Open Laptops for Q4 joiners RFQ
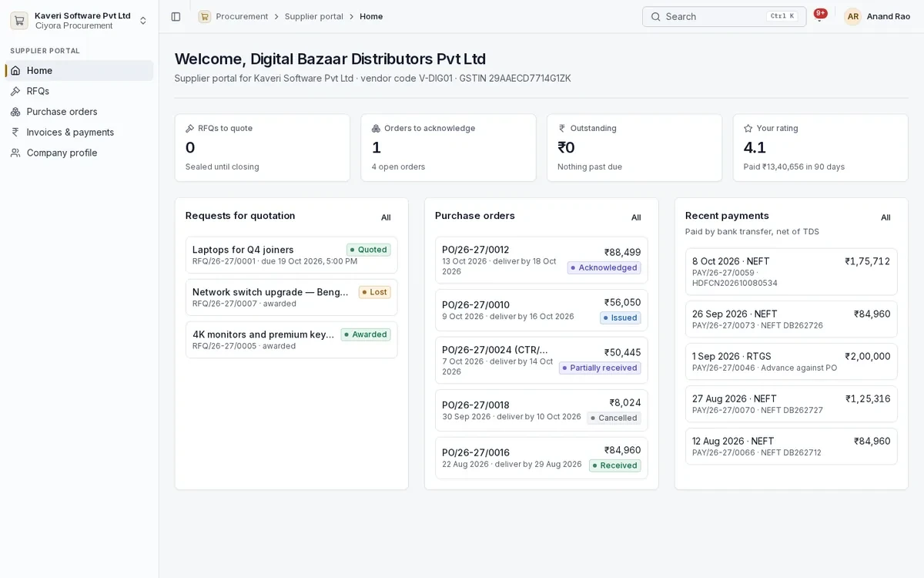The image size is (924, 578). [x=292, y=255]
